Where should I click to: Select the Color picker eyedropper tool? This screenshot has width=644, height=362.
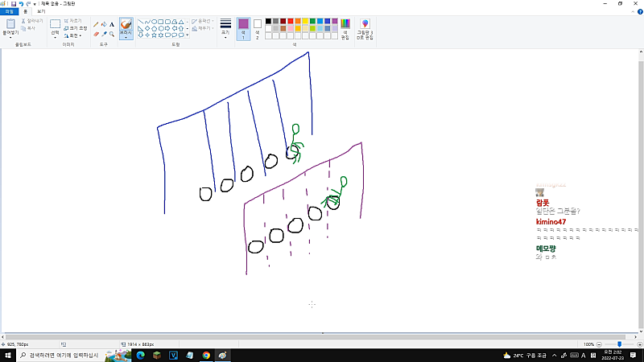(x=104, y=34)
